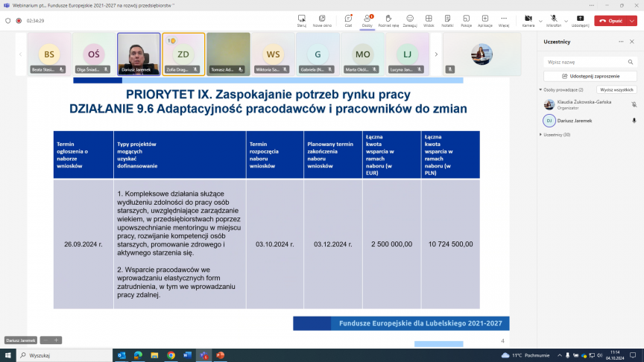Collapse the Osoby prowadzące section
The width and height of the screenshot is (644, 362).
(x=541, y=89)
